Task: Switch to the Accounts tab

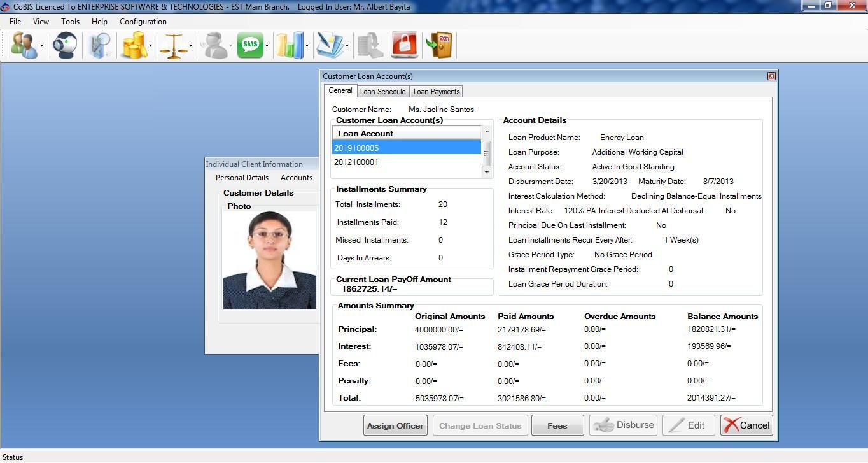Action: [296, 178]
